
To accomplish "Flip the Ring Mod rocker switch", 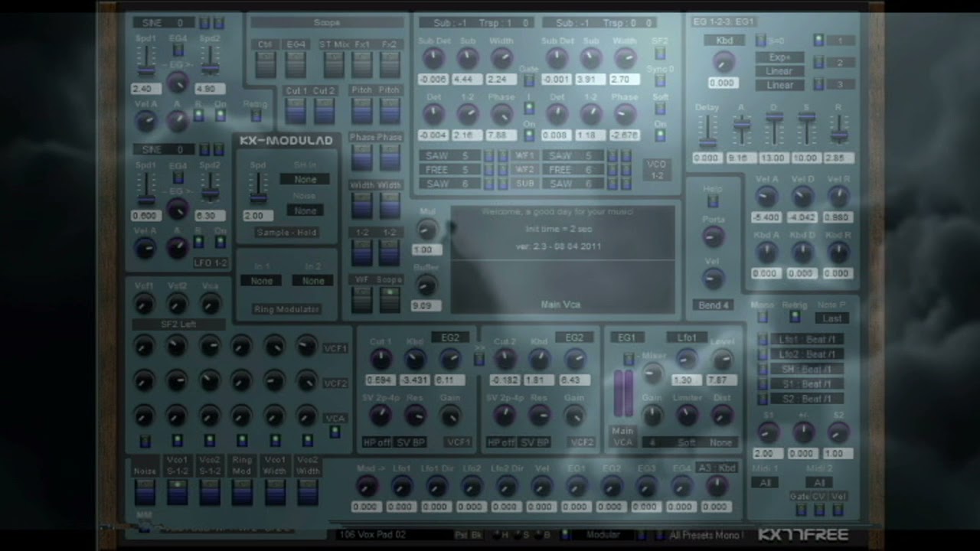I will click(x=243, y=491).
